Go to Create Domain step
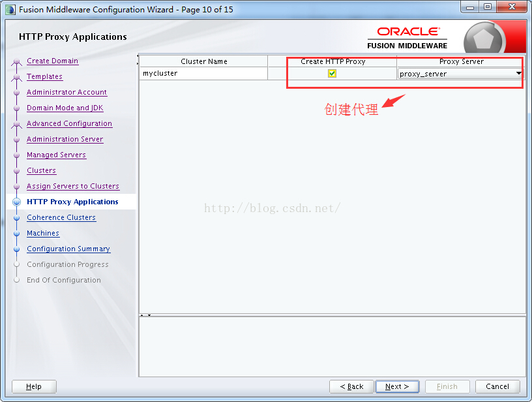532x402 pixels. coord(53,61)
